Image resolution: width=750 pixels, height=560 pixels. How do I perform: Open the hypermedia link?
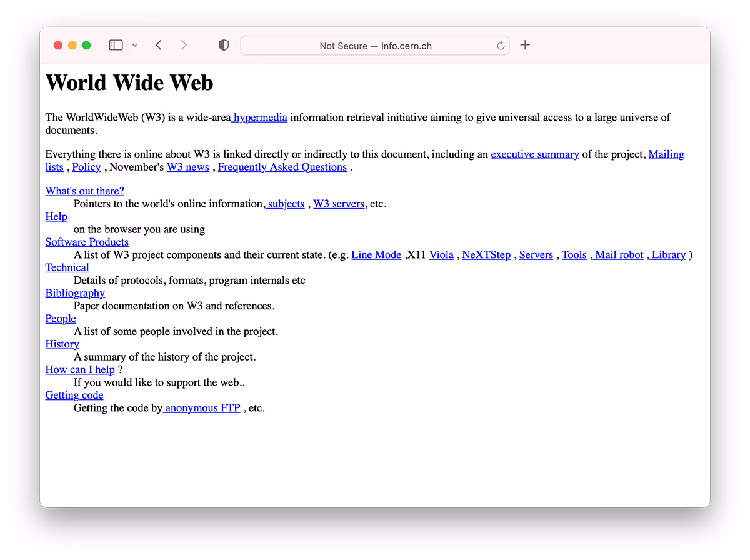tap(259, 117)
